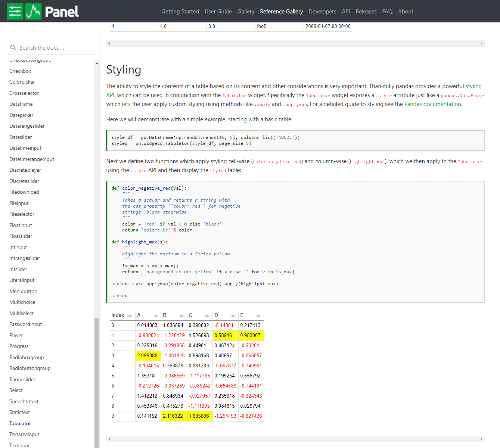Open Multichoice in sidebar list
This screenshot has width=500, height=448.
[x=22, y=302]
